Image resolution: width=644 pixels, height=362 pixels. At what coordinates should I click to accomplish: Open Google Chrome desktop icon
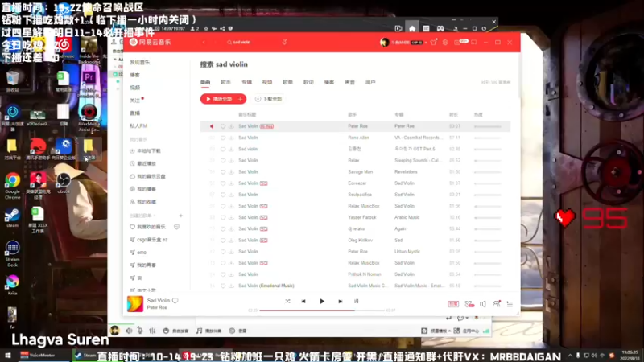tap(13, 186)
